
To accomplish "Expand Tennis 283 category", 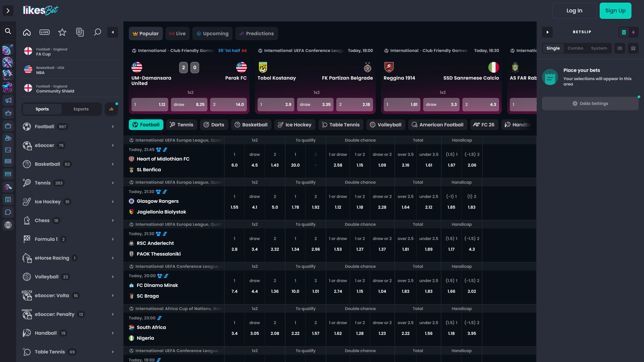I will coord(70,183).
